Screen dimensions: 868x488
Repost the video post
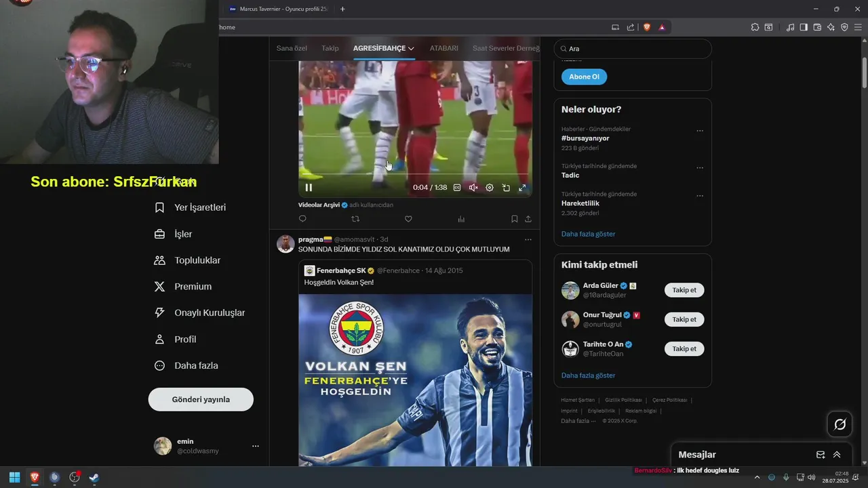tap(355, 219)
